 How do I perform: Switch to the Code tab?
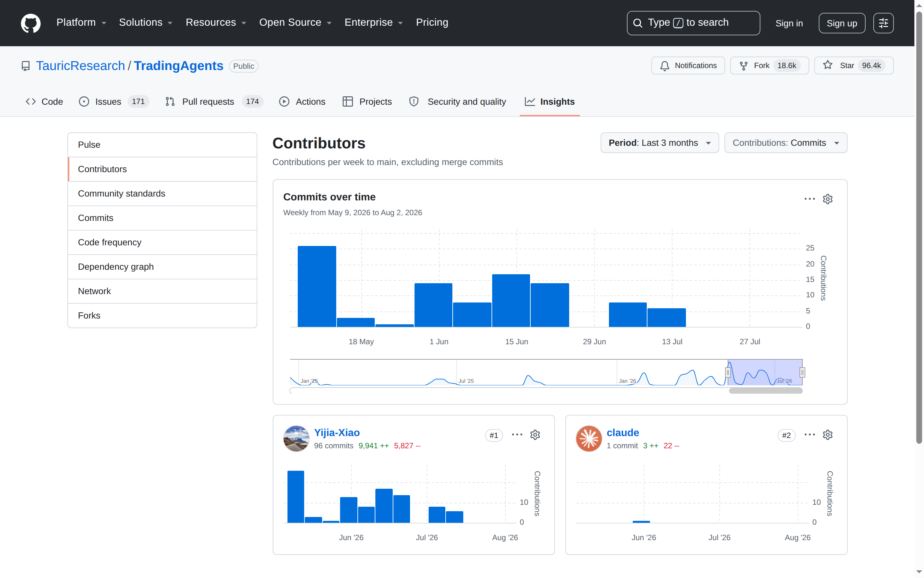click(x=44, y=102)
